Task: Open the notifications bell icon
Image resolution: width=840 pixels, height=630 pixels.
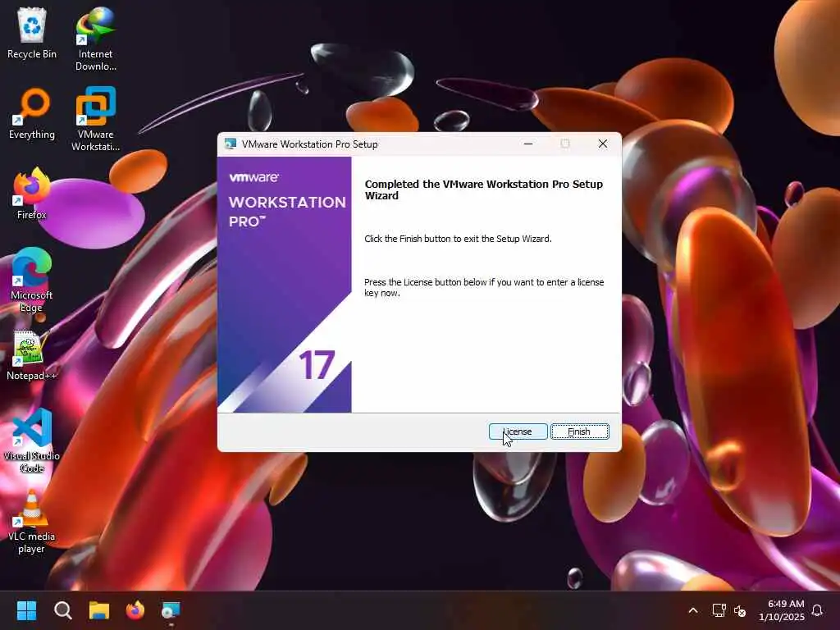Action: 818,610
